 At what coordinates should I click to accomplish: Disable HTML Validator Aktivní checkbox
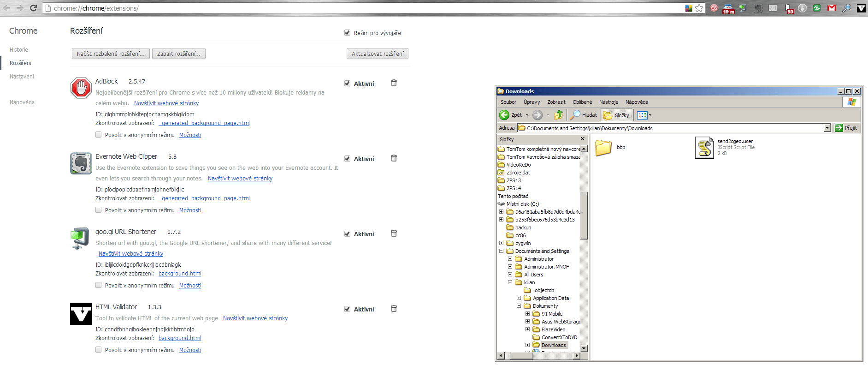coord(347,309)
